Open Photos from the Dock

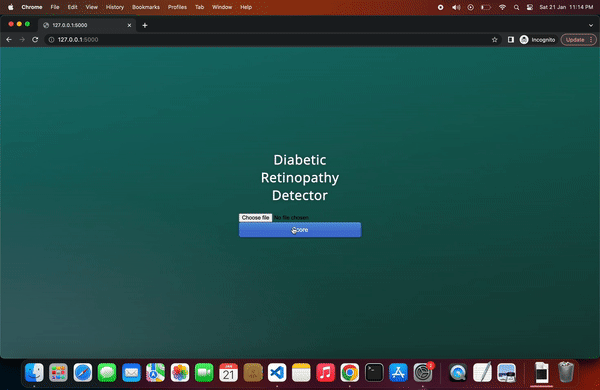(x=180, y=372)
